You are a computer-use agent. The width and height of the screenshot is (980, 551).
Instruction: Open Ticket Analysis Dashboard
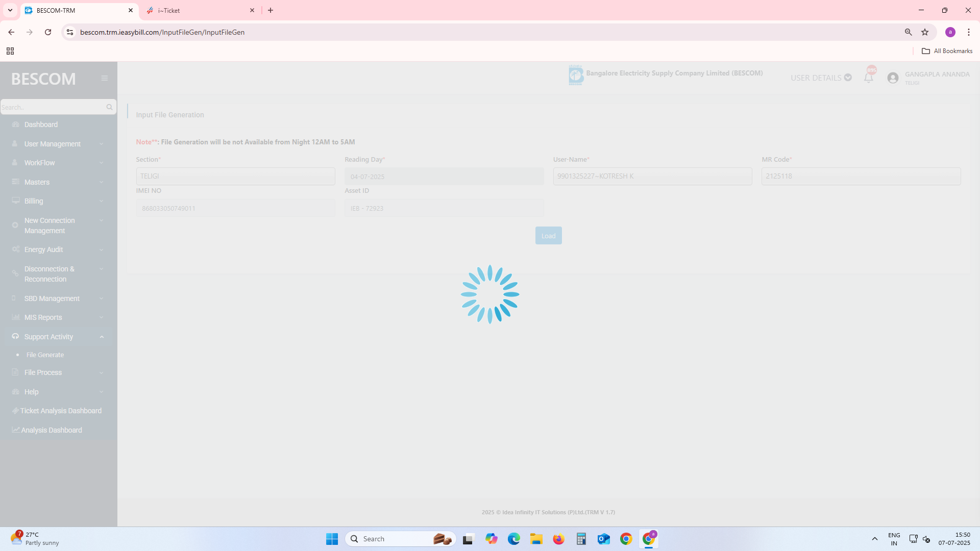61,411
